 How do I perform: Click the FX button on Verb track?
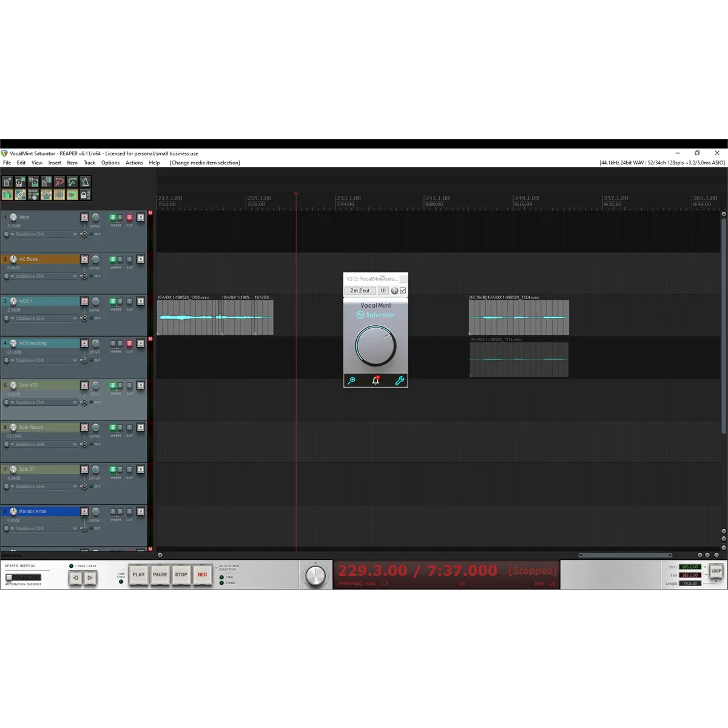12,234
